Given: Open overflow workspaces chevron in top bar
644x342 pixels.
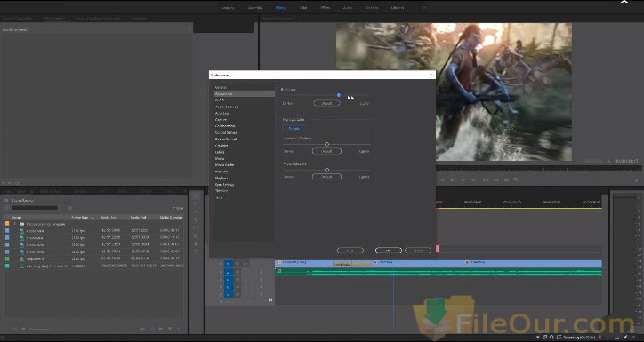Looking at the screenshot, I should pyautogui.click(x=424, y=7).
